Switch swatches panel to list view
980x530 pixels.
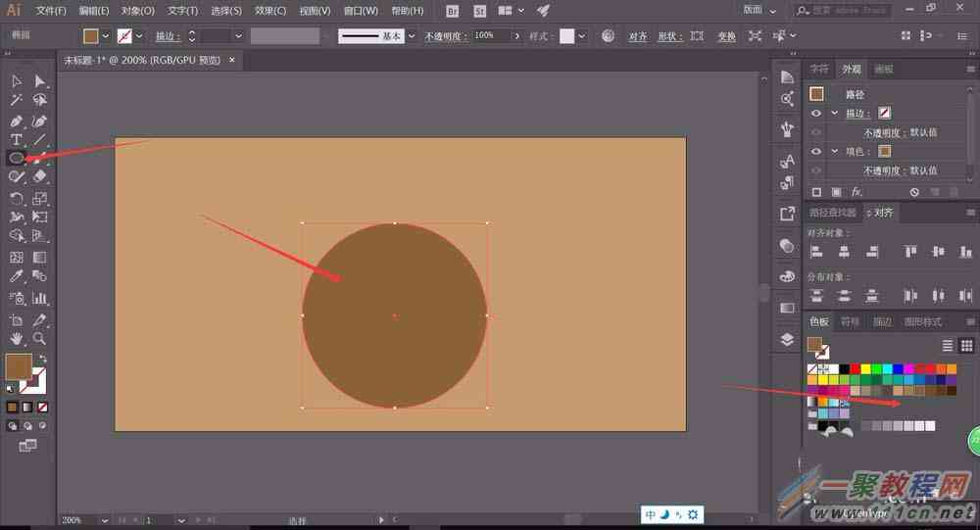click(948, 346)
